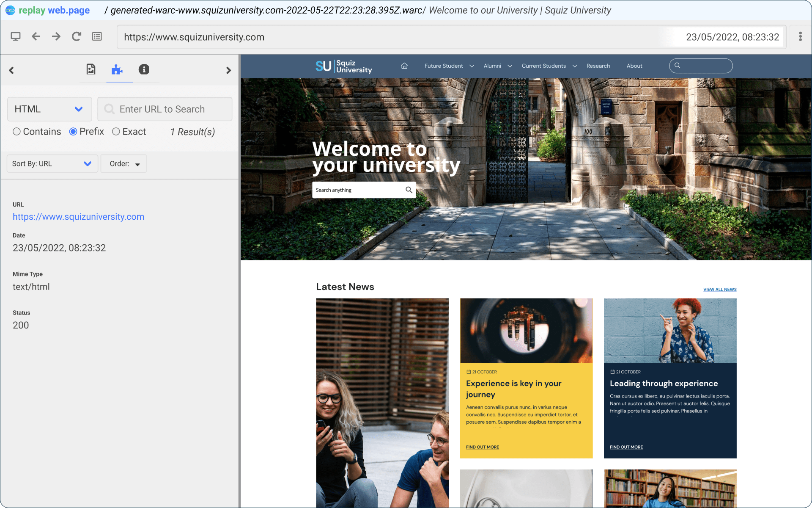The height and width of the screenshot is (508, 812).
Task: Click Leading through experience headline
Action: (664, 384)
